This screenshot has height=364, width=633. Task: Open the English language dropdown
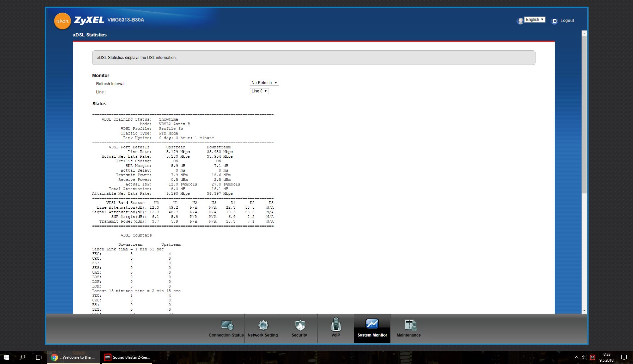point(535,20)
